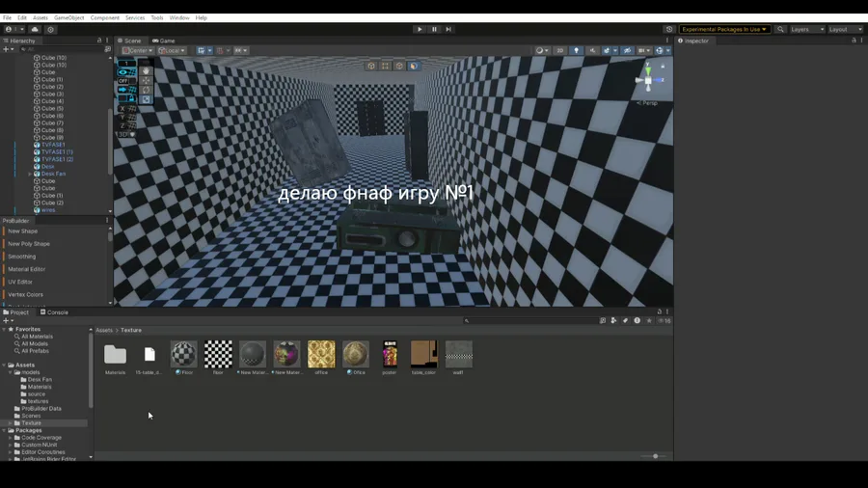Open Hierarchy panel more options menu

(107, 41)
